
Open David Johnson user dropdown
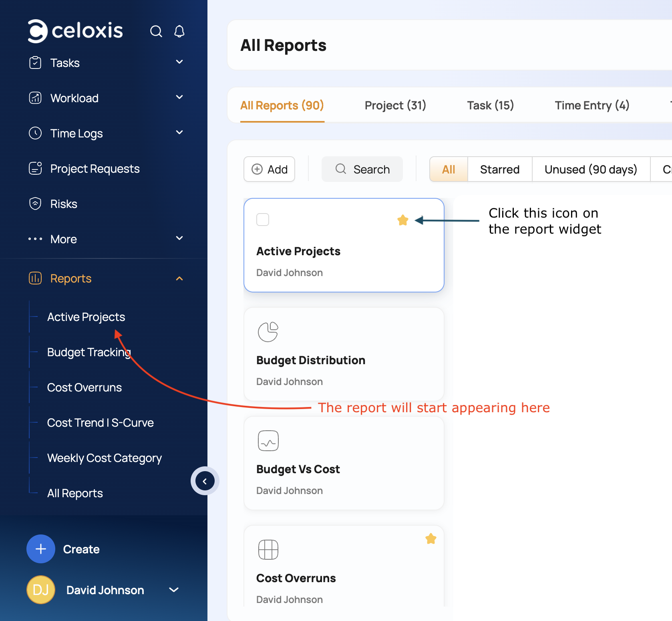[174, 590]
